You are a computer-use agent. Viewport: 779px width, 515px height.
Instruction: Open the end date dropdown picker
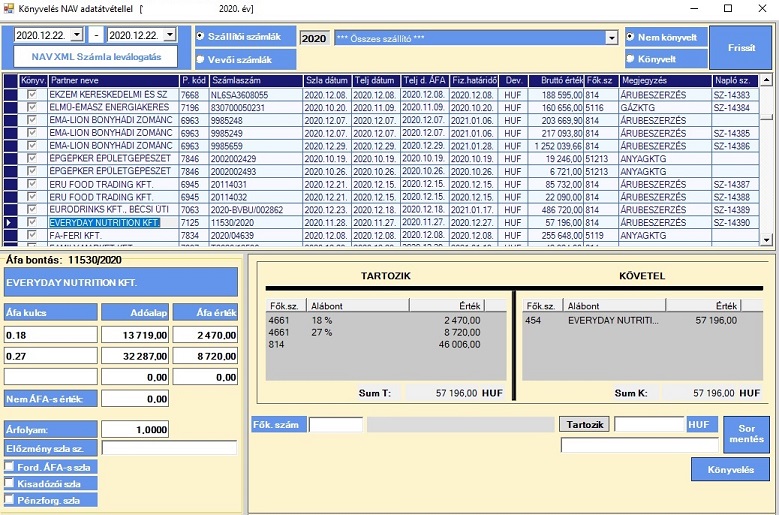[x=169, y=35]
